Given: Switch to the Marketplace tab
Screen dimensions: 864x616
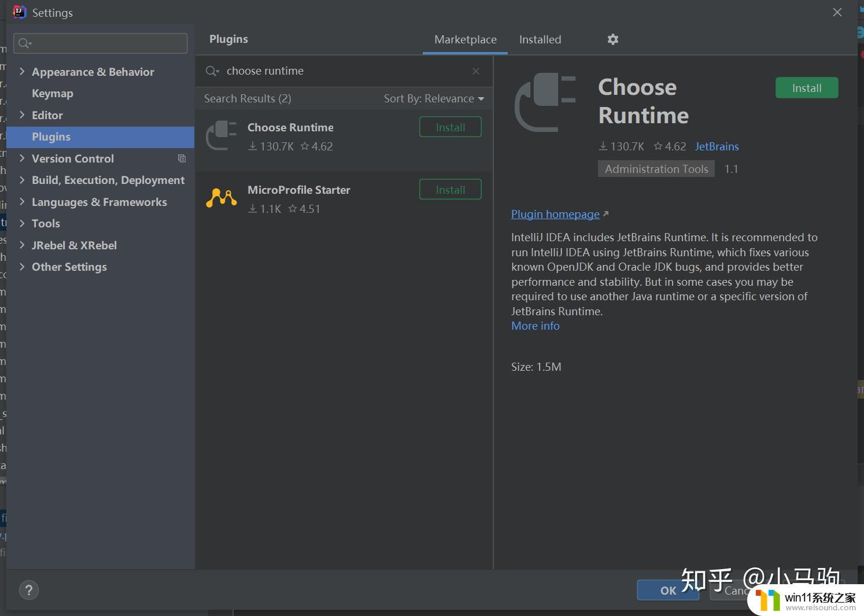Looking at the screenshot, I should (466, 39).
